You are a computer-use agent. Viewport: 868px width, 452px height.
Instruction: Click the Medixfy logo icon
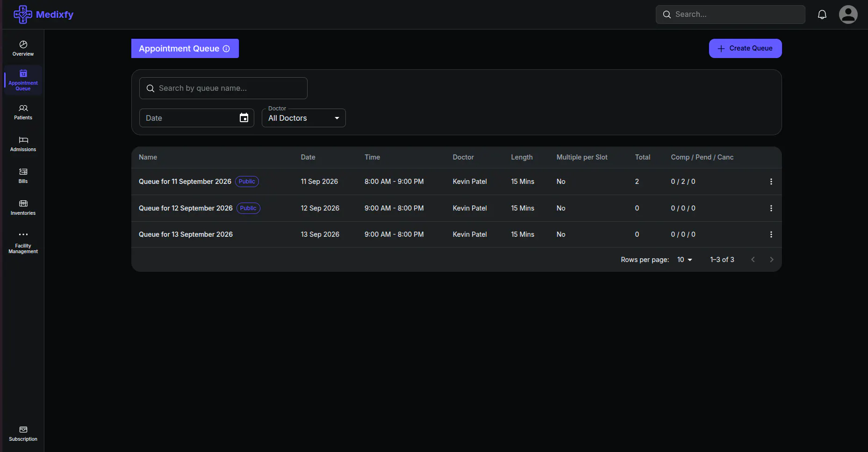click(x=22, y=15)
